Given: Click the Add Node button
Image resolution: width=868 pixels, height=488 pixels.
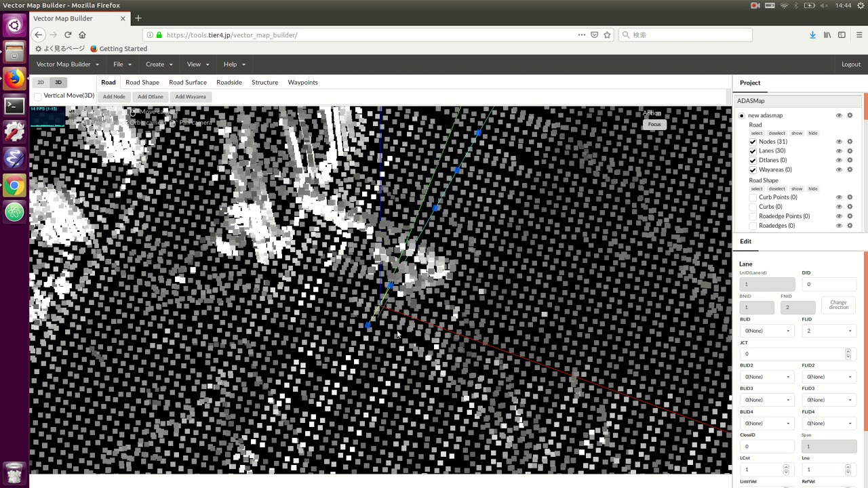Looking at the screenshot, I should (114, 97).
